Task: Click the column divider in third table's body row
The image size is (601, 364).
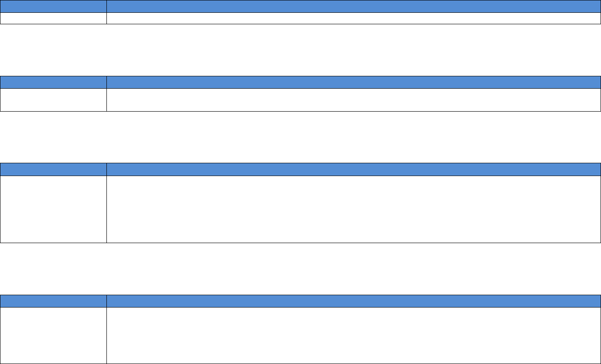Action: click(x=106, y=209)
